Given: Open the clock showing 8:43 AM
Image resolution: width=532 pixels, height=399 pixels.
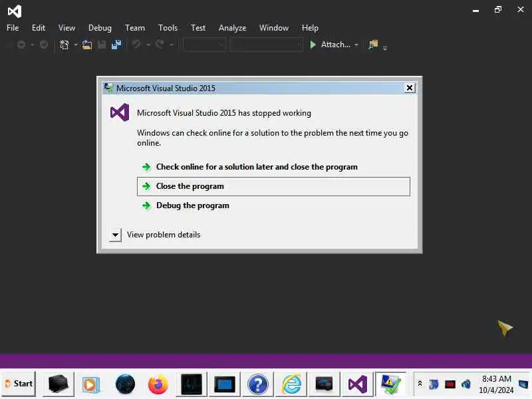Looking at the screenshot, I should point(496,384).
